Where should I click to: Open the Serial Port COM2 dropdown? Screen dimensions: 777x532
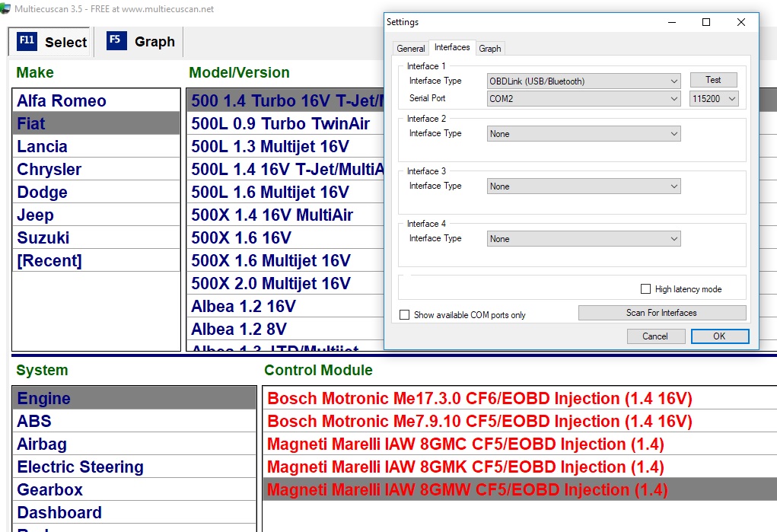pos(584,98)
